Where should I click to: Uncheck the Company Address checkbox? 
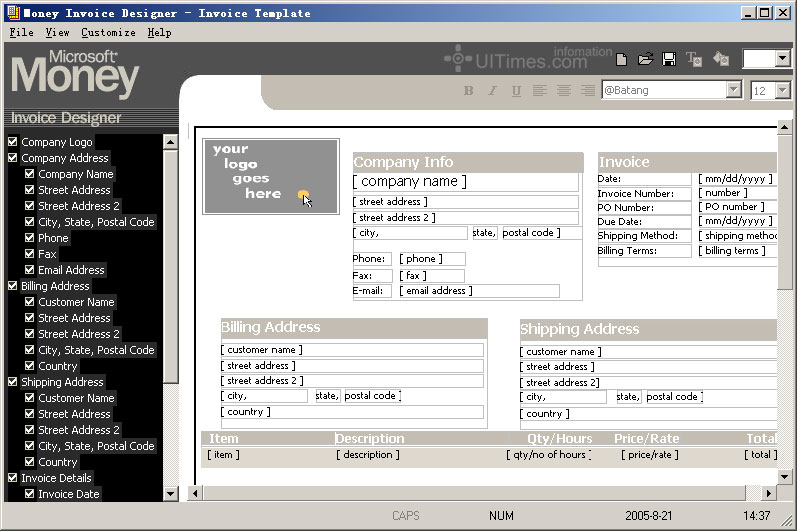[x=13, y=158]
